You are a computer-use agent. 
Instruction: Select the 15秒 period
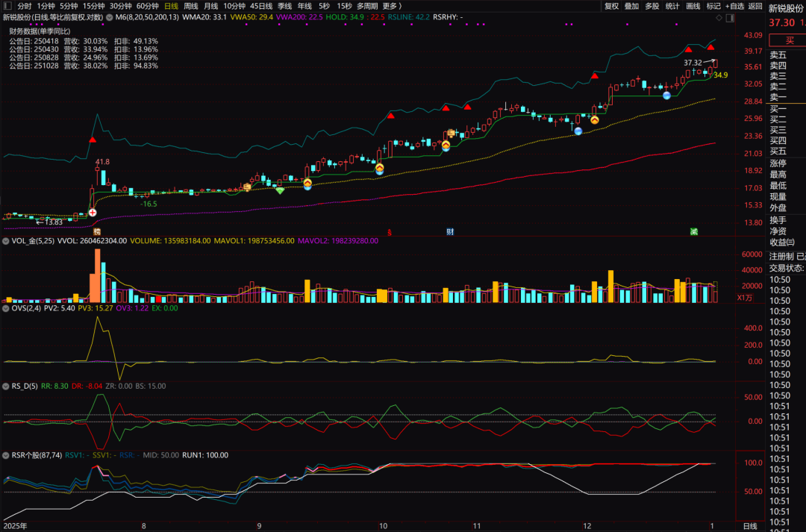point(344,6)
